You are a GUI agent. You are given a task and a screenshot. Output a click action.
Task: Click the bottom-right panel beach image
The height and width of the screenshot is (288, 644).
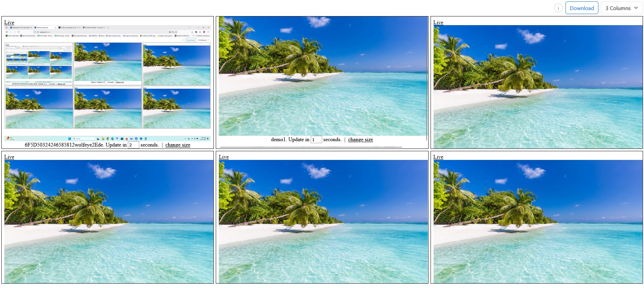point(538,221)
